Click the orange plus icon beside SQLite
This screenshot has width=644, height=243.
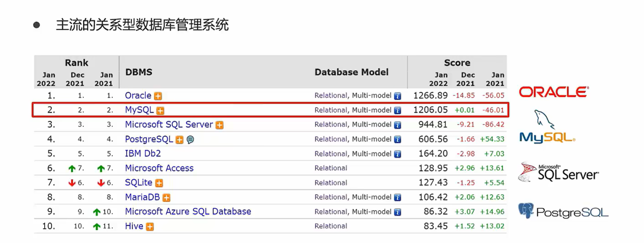[x=159, y=183]
